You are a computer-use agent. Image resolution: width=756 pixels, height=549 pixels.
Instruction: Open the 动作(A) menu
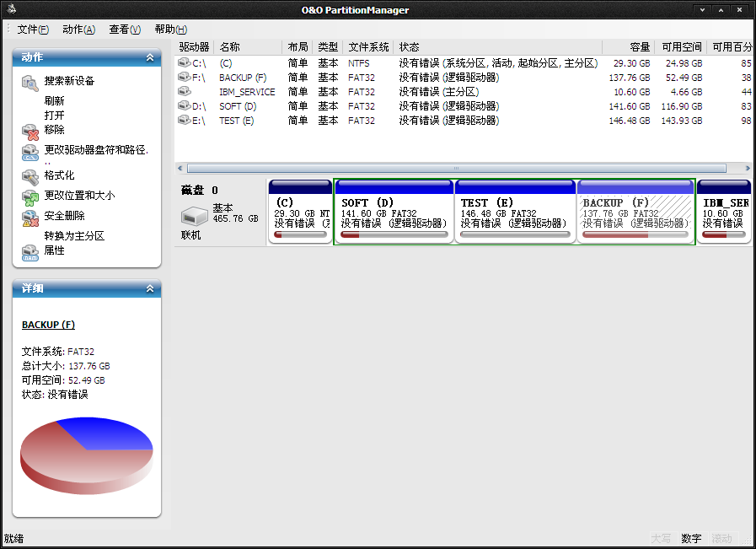click(x=78, y=30)
